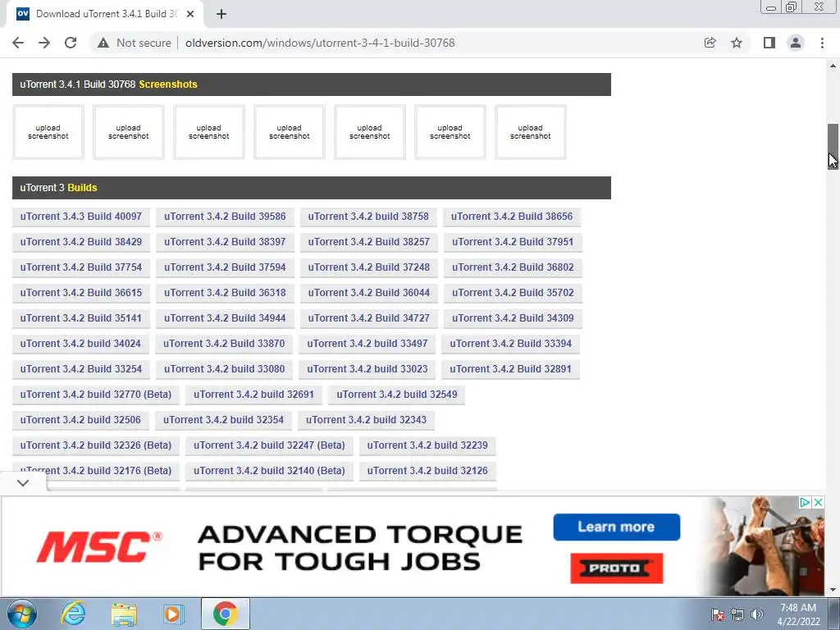Click the scrollbar up arrow
Image resolution: width=840 pixels, height=630 pixels.
pos(833,66)
